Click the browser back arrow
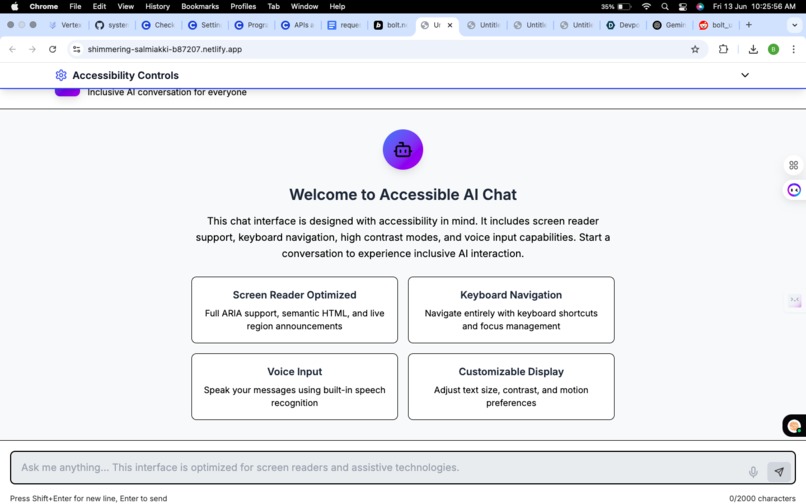The height and width of the screenshot is (504, 806). 12,49
